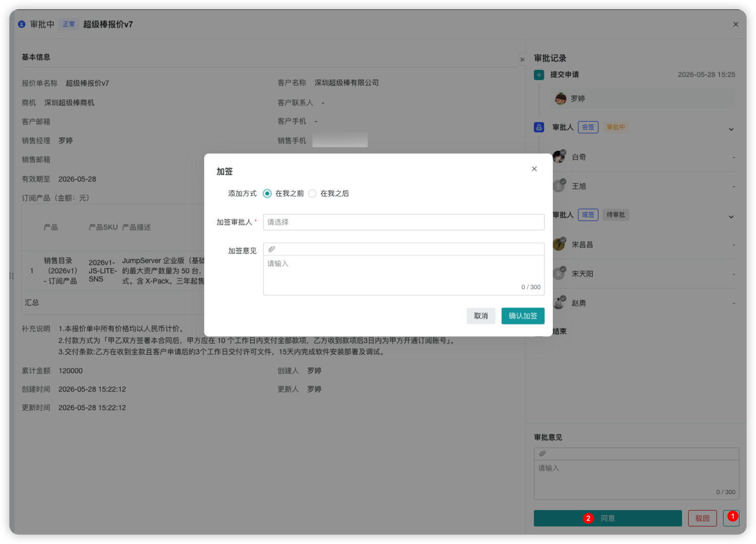This screenshot has width=756, height=544.
Task: Focus the 加签意见 text area
Action: click(x=404, y=275)
